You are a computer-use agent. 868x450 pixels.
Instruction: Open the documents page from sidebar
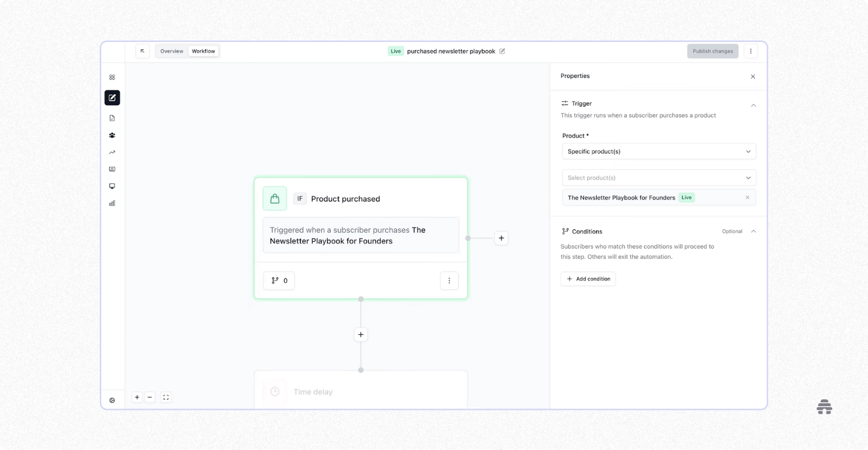click(112, 118)
